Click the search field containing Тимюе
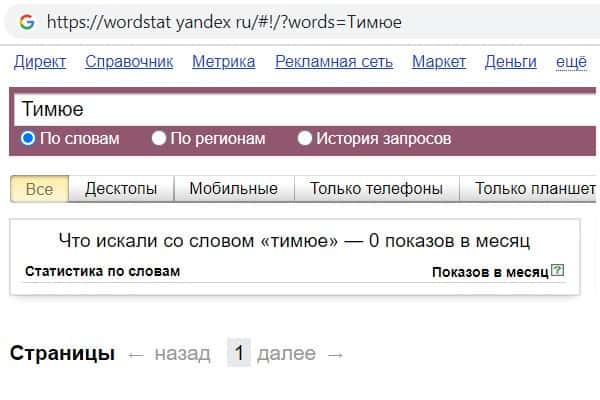600x400 pixels. coord(305,109)
